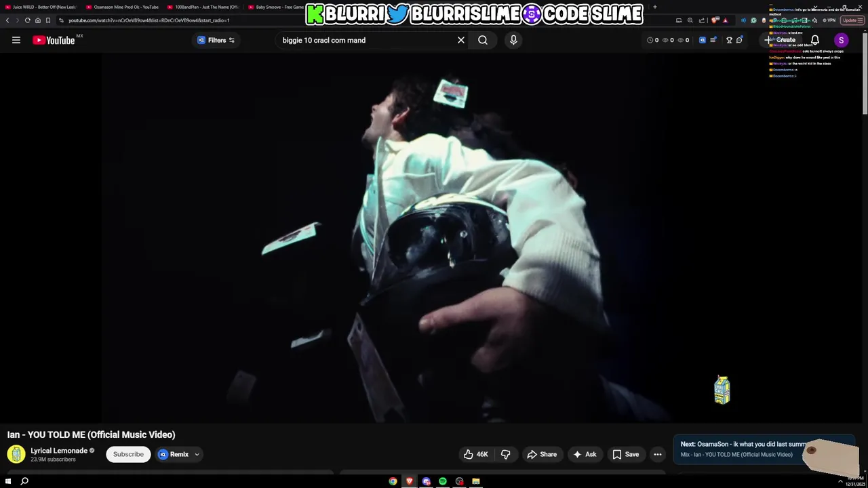
Task: Switch to the Juice WRLD - Better Off tab
Action: (41, 7)
